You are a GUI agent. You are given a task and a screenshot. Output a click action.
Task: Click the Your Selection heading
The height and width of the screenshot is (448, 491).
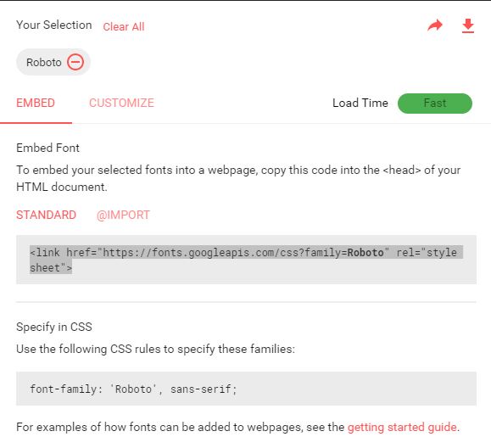pyautogui.click(x=54, y=25)
